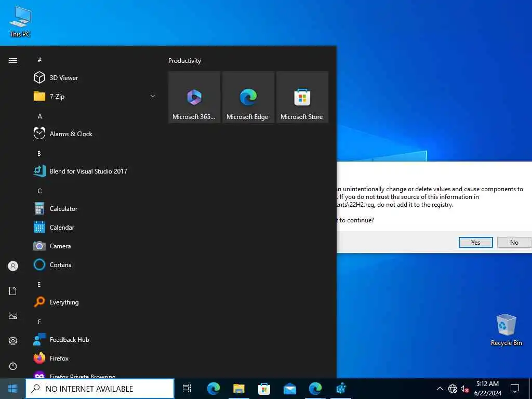
Task: Open Task View on the taskbar
Action: coord(187,389)
